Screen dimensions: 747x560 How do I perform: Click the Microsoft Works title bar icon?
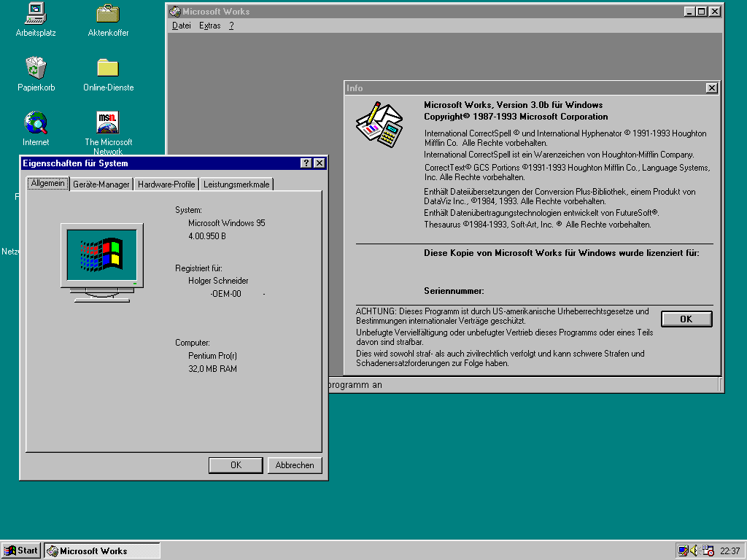tap(174, 12)
